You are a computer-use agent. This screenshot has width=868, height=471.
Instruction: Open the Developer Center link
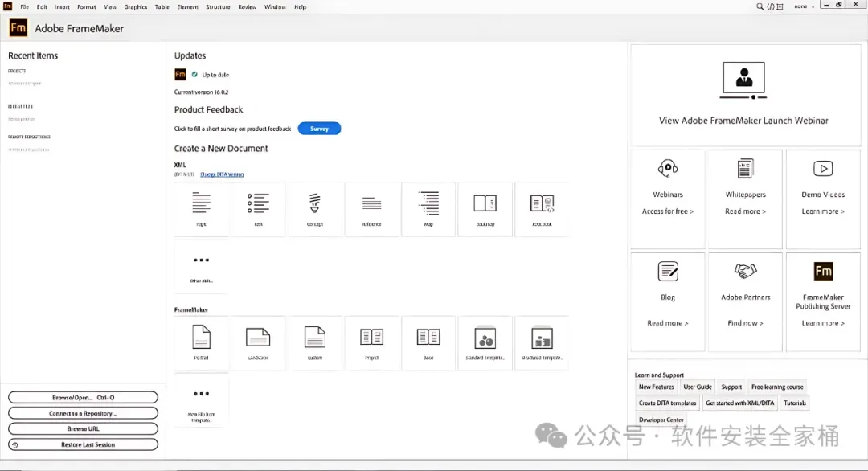click(x=661, y=420)
